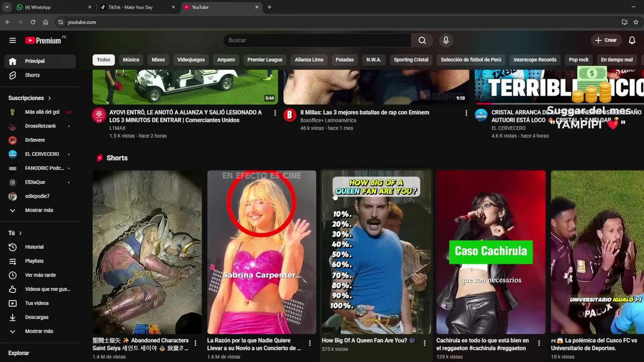
Task: Open Caso Cachirula short thumbnail
Action: coord(491,252)
